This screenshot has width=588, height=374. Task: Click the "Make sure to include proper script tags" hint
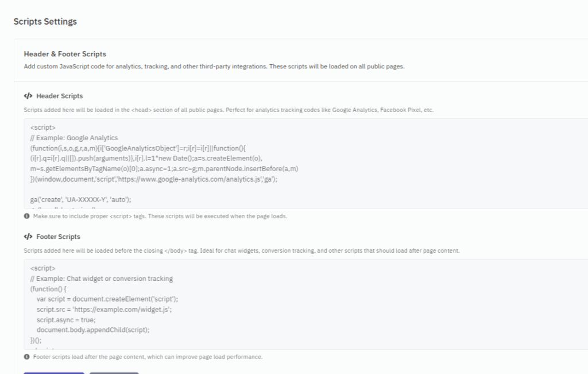pos(160,217)
